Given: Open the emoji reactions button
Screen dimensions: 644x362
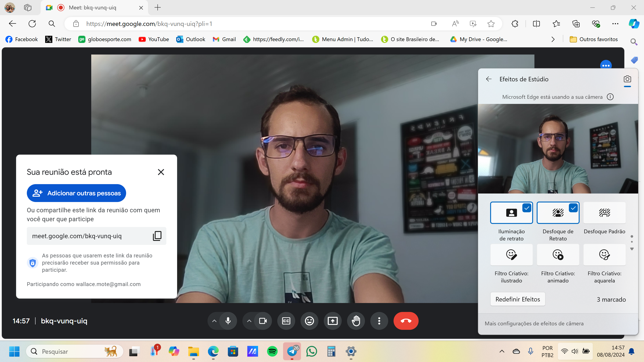Looking at the screenshot, I should (309, 321).
